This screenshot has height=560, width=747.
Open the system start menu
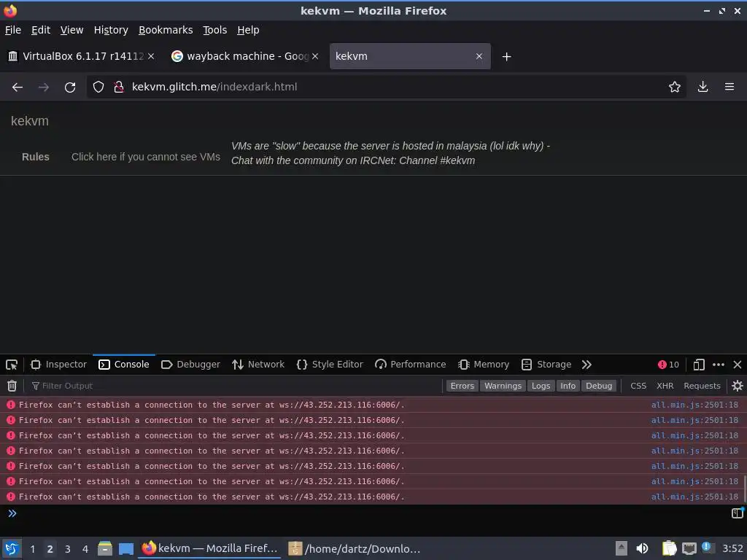12,548
